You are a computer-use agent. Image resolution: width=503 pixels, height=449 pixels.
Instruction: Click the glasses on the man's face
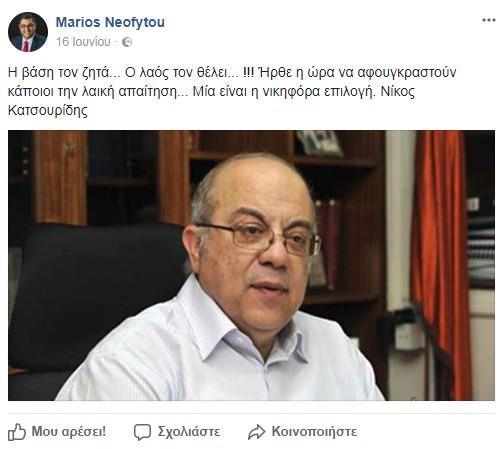point(260,237)
